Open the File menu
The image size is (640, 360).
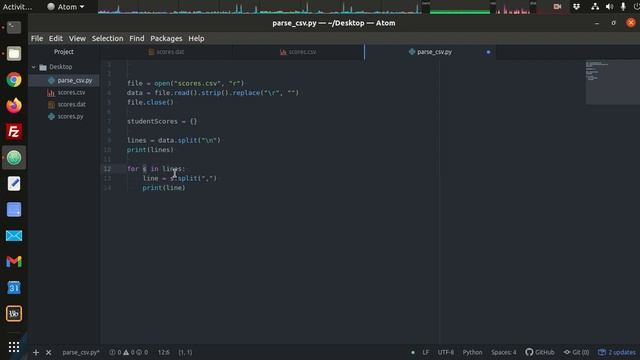[37, 38]
